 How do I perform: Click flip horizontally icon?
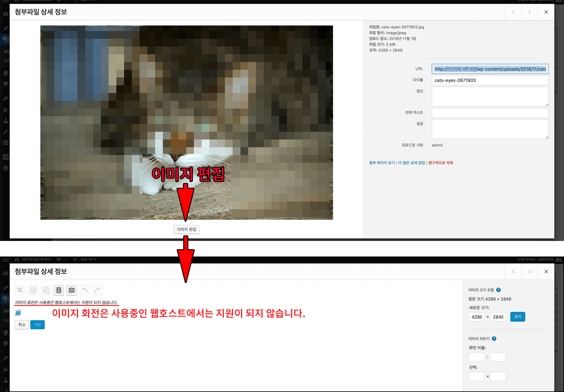(72, 290)
